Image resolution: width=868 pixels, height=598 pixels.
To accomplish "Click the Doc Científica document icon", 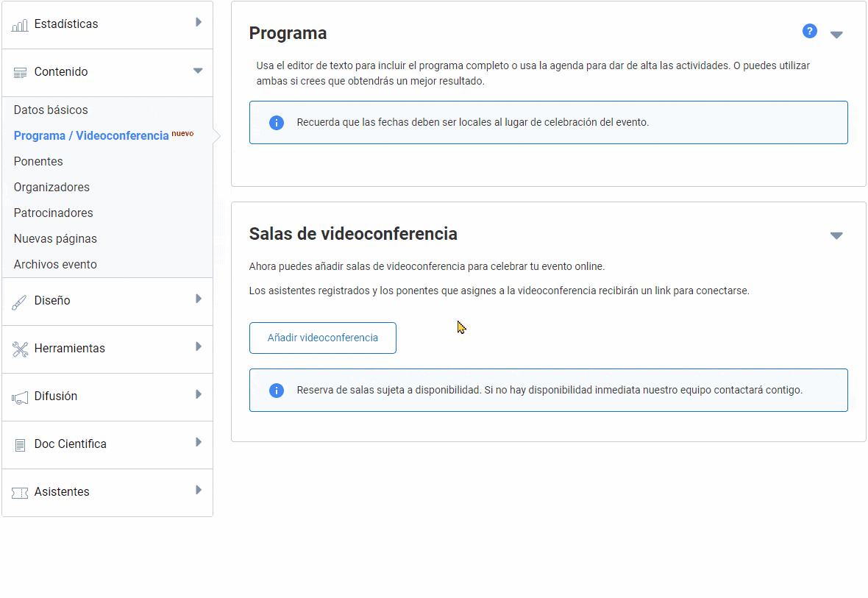I will pos(20,445).
